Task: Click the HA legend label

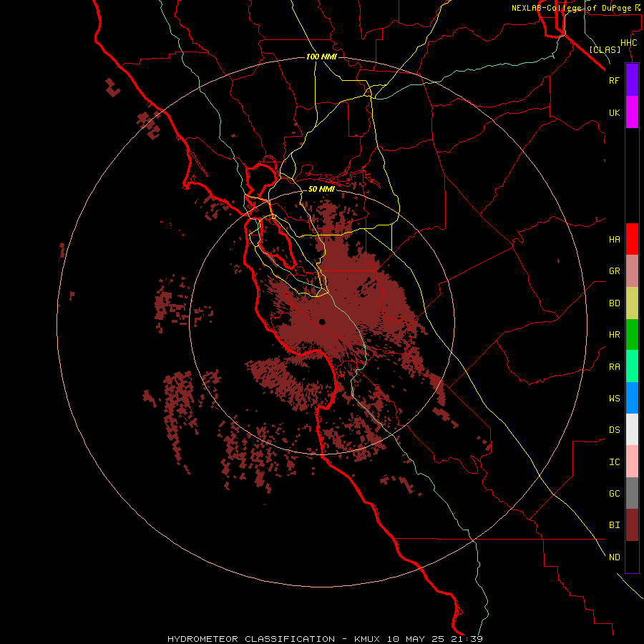Action: pyautogui.click(x=614, y=240)
